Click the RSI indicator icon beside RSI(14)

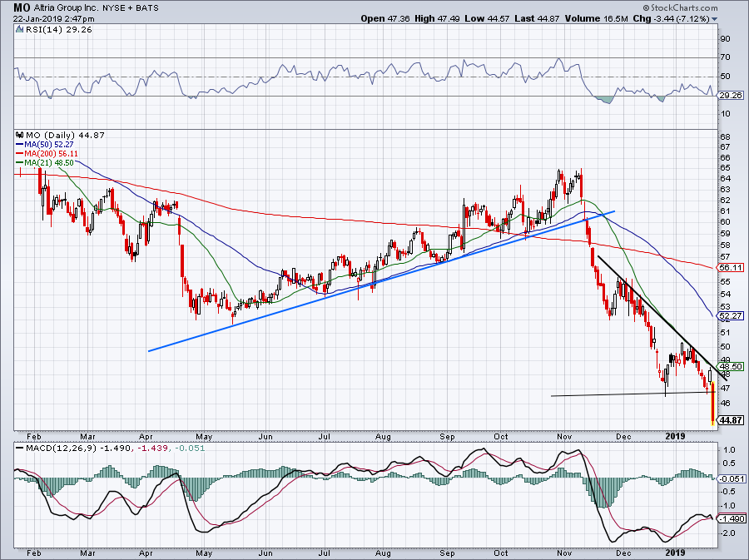pyautogui.click(x=19, y=30)
